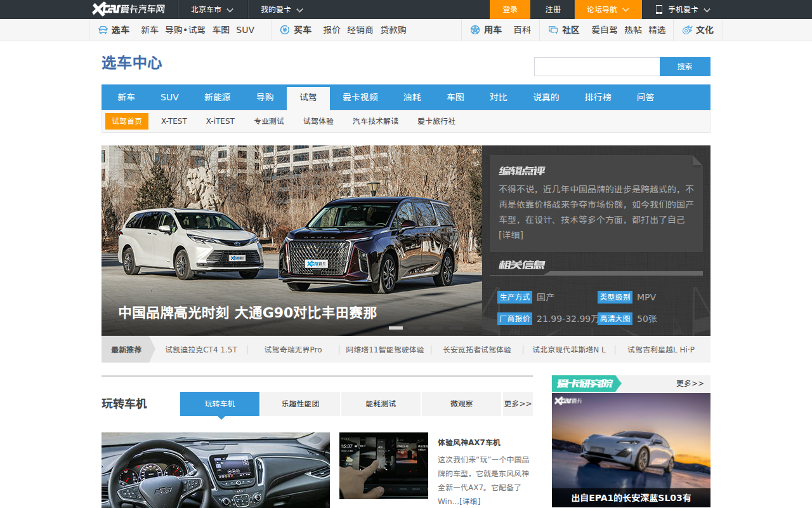The height and width of the screenshot is (508, 812).
Task: Select the 乐趣性能团 section tab
Action: point(300,404)
